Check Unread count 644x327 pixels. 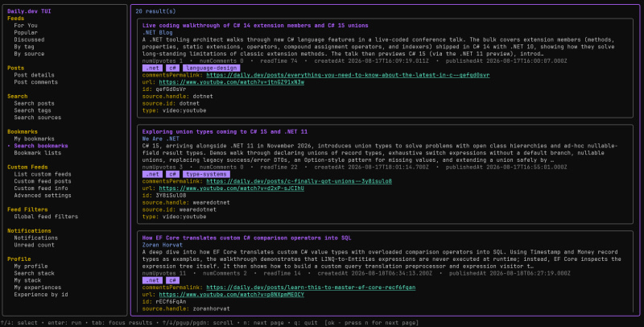34,245
